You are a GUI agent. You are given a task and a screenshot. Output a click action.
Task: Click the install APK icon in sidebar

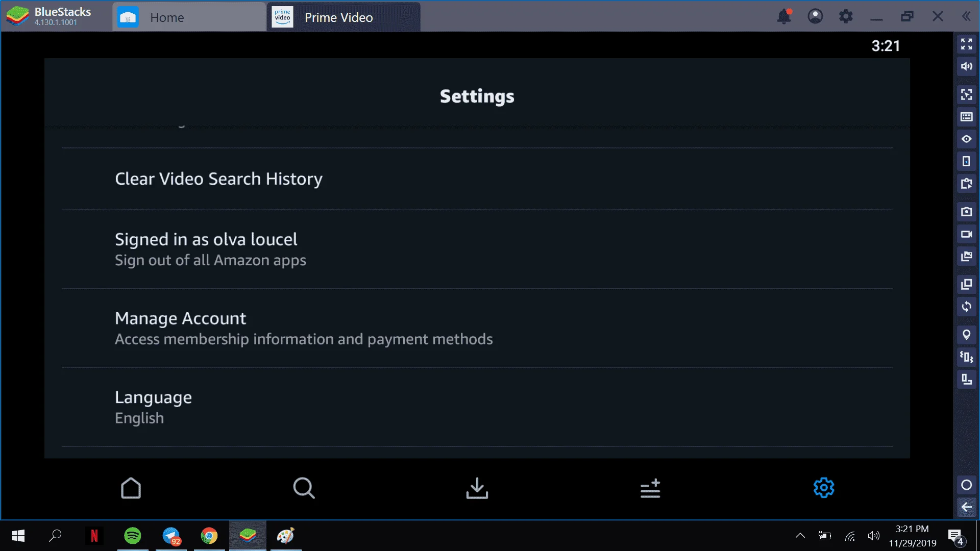966,184
